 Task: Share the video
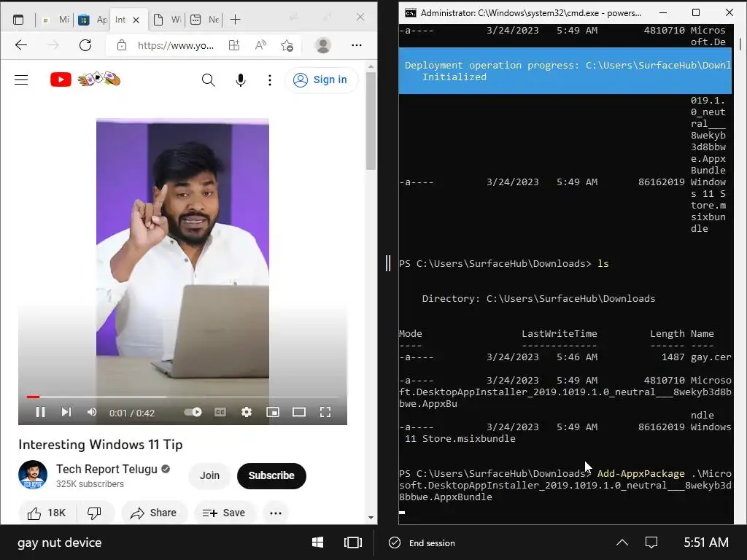pos(153,513)
